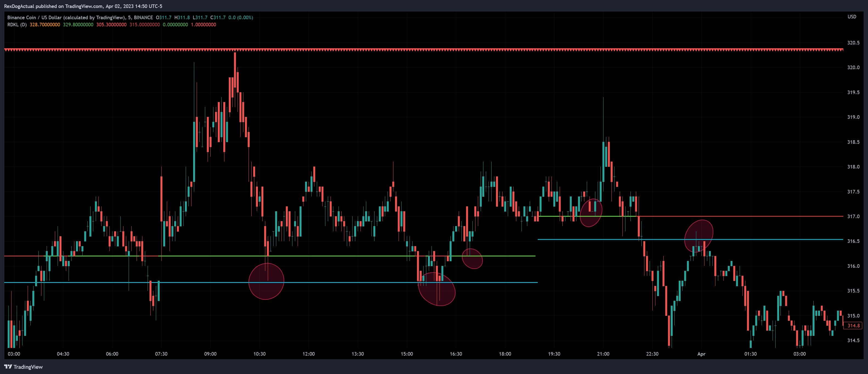The image size is (868, 374).
Task: Click the 03:00 label at time axis start
Action: (x=14, y=354)
